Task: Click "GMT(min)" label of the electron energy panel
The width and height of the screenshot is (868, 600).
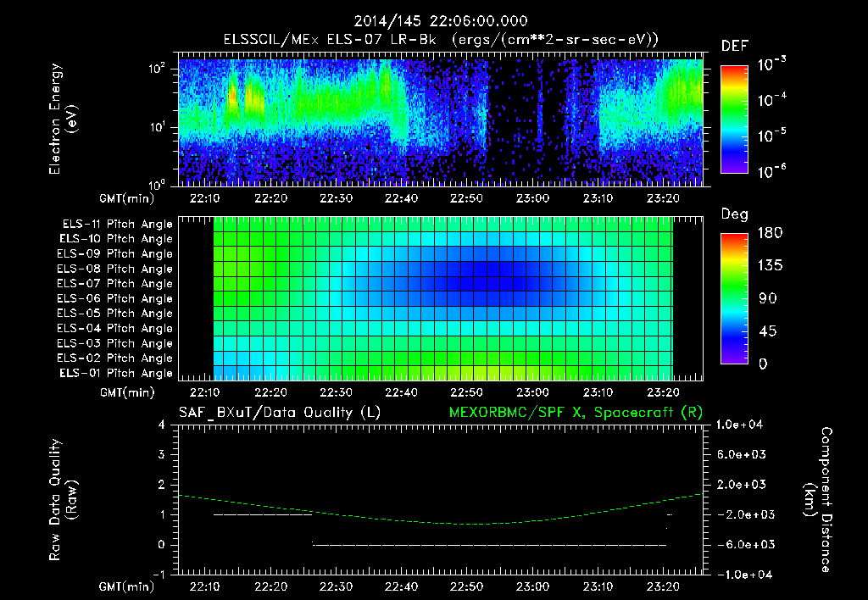Action: (127, 198)
